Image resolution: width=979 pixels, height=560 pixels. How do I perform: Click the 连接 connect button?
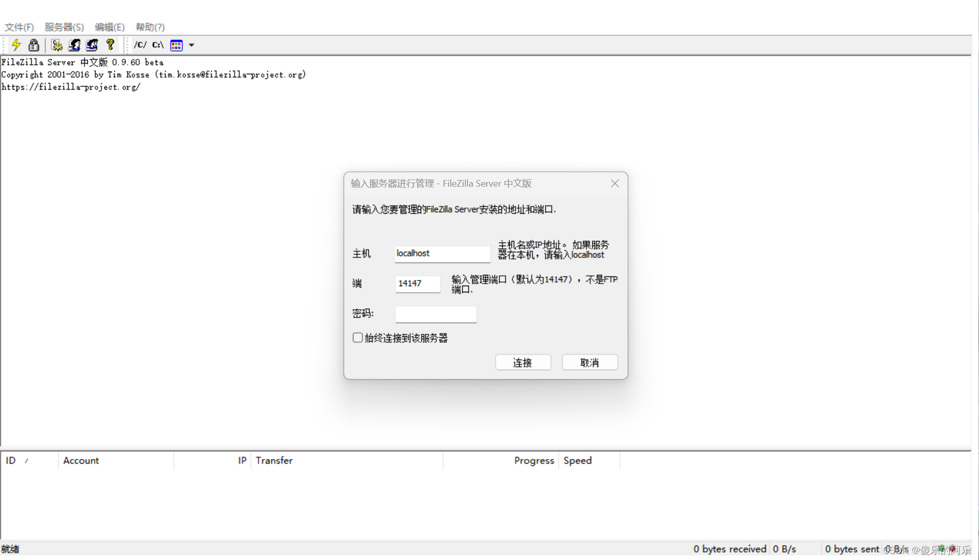[523, 363]
